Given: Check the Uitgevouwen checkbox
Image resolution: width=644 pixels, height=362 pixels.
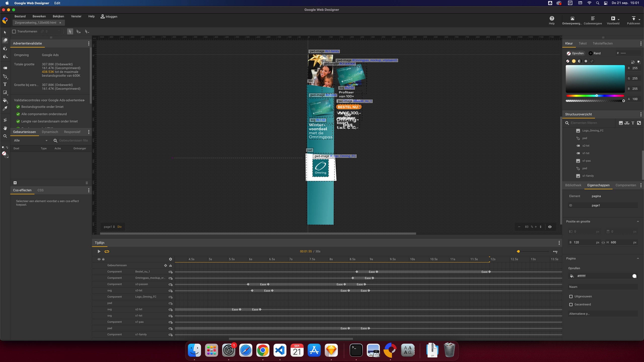Looking at the screenshot, I should [571, 297].
